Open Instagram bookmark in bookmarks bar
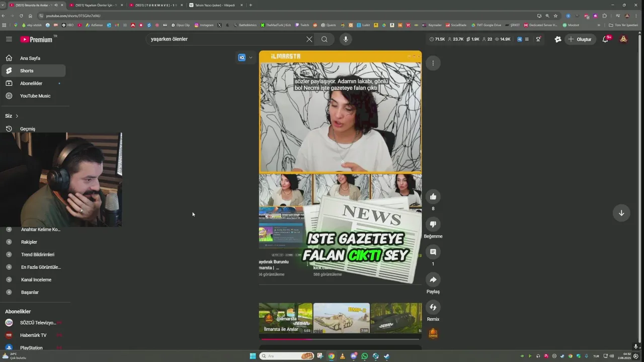Image resolution: width=644 pixels, height=362 pixels. (x=204, y=25)
